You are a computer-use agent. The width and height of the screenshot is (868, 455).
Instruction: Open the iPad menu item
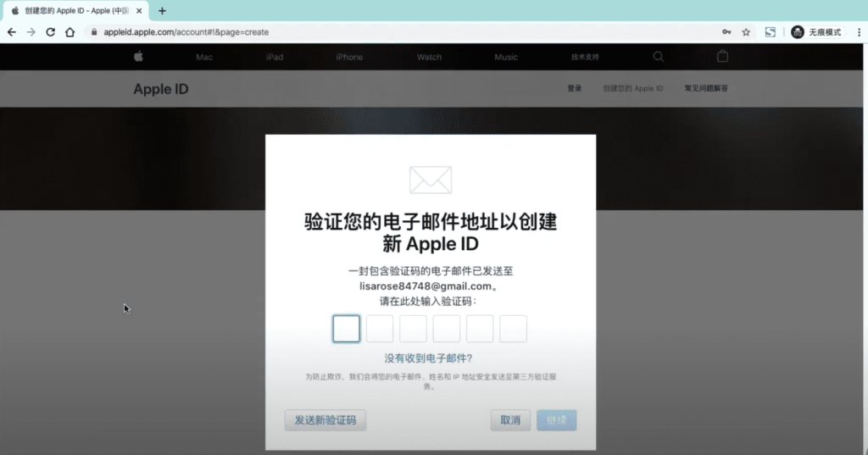[275, 57]
